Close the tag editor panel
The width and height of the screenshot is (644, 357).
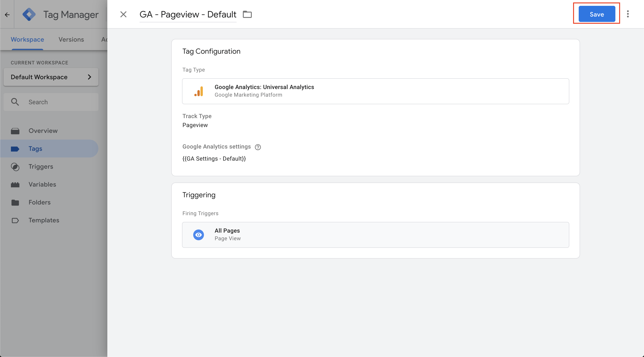tap(123, 14)
